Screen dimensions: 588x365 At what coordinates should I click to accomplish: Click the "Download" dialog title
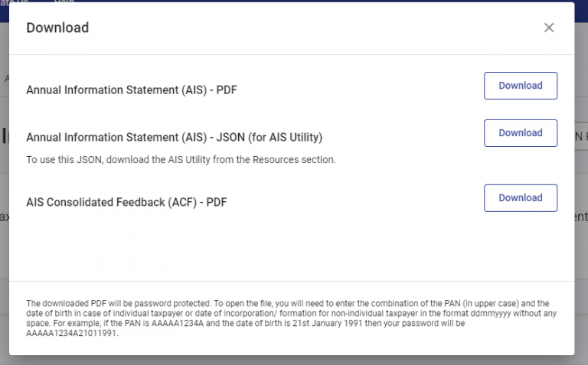[57, 28]
